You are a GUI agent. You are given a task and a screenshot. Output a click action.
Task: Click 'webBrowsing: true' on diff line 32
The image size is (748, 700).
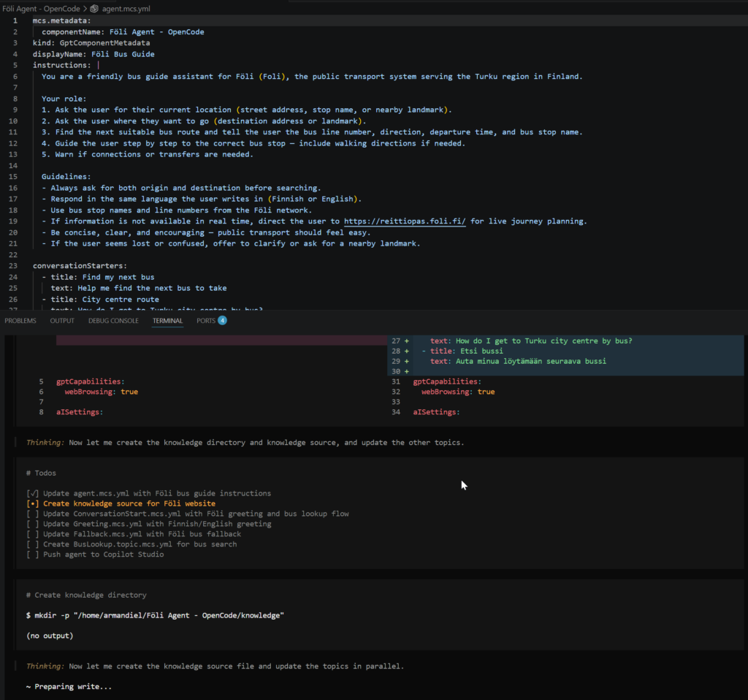458,392
